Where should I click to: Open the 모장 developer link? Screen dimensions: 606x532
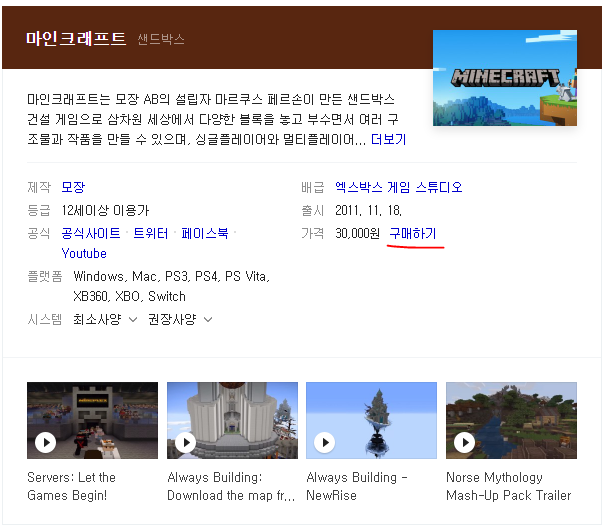point(73,187)
